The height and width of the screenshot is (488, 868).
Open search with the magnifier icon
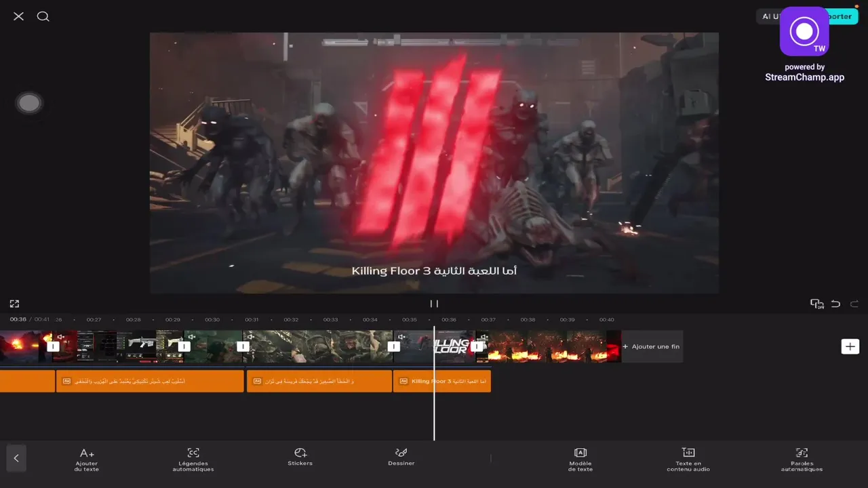[x=43, y=16]
